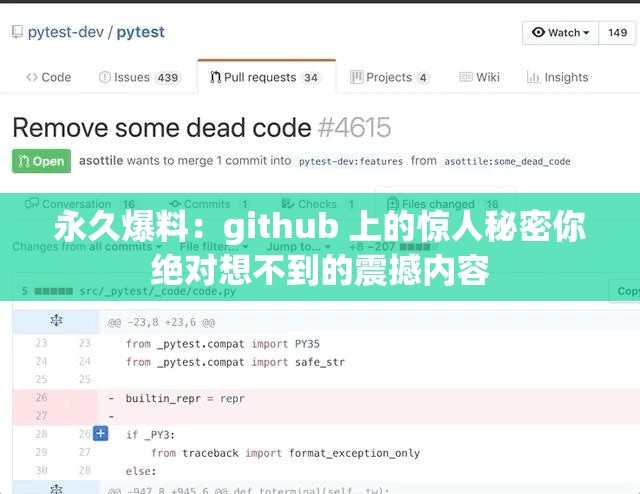Open the pytest repository link
The height and width of the screenshot is (494, 640).
tap(140, 32)
